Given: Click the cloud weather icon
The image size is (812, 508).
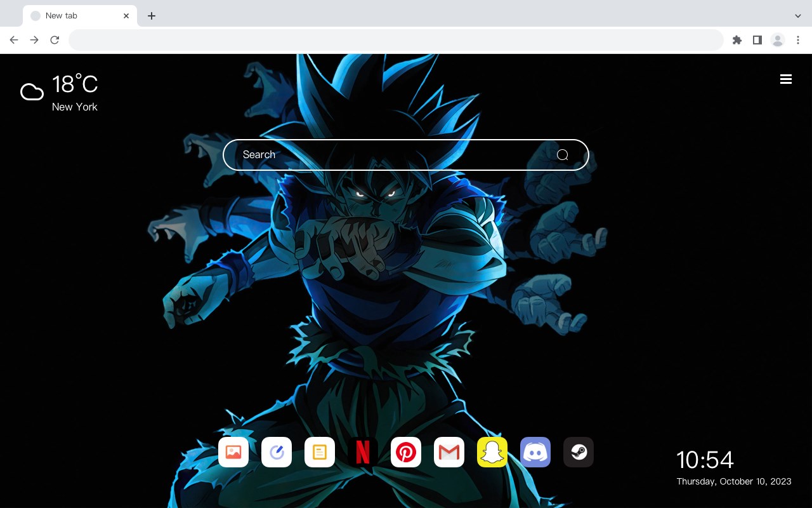Looking at the screenshot, I should tap(32, 92).
